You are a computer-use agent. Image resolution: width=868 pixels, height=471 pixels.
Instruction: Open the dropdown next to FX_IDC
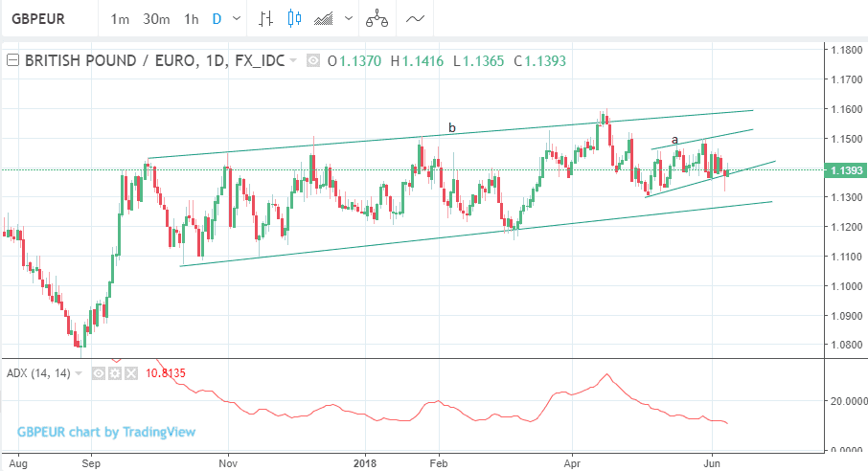click(293, 60)
